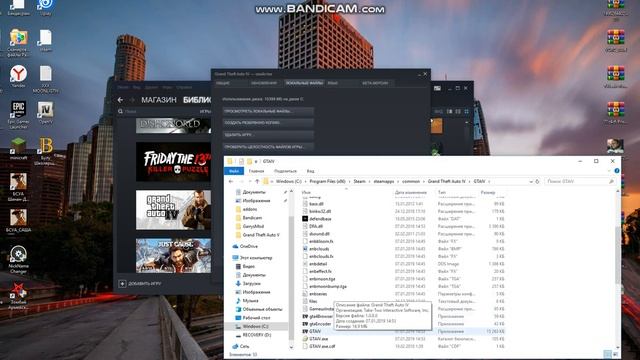This screenshot has width=640, height=360.
Task: Open the General tab in GTA IV properties
Action: coord(223,83)
